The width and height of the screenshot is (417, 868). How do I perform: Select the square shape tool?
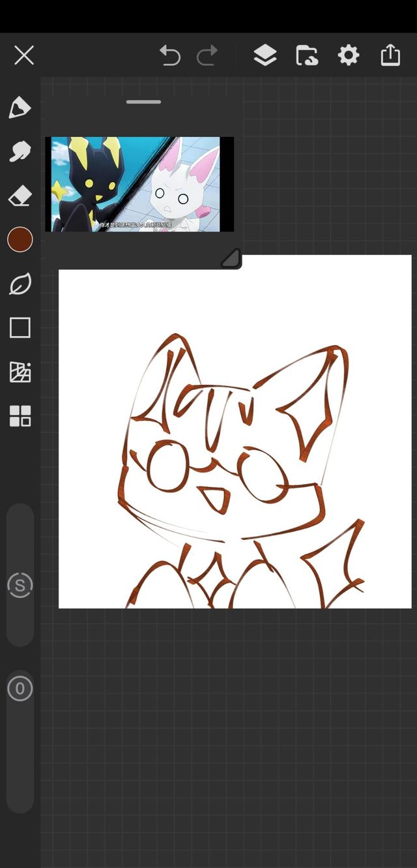coord(20,328)
